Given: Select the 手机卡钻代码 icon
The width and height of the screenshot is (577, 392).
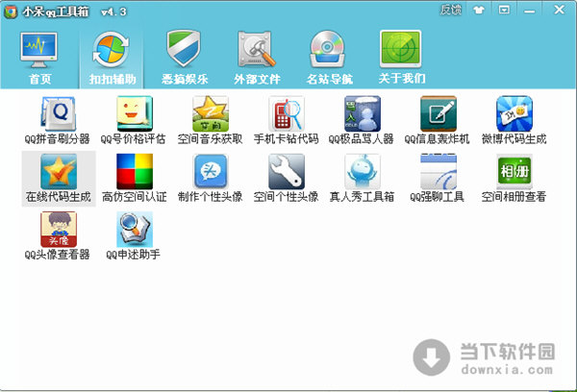Looking at the screenshot, I should point(287,113).
